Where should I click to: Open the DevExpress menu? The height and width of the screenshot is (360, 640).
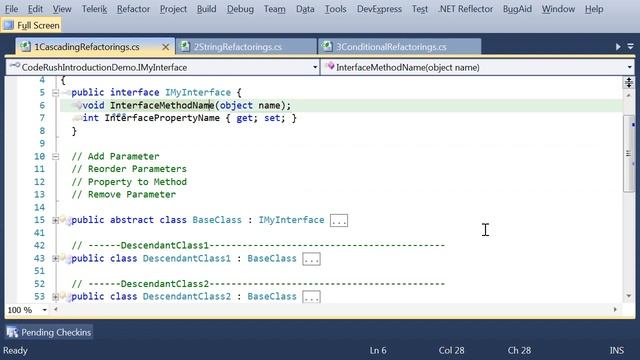(x=379, y=9)
